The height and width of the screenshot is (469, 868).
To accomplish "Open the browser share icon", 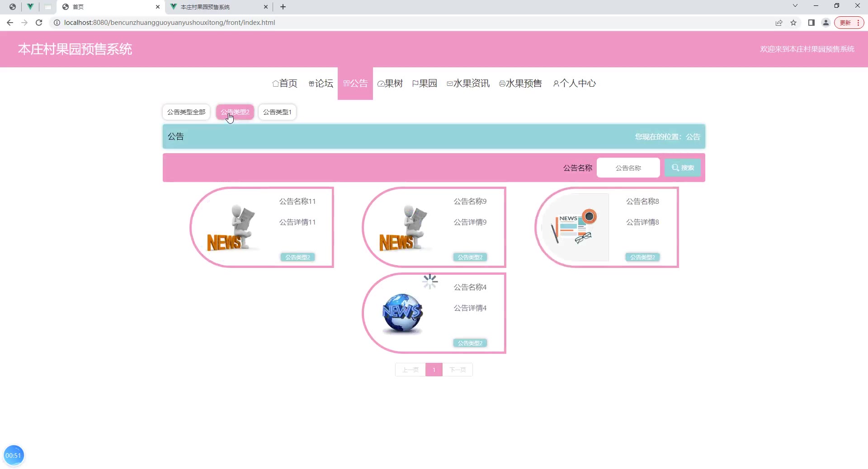I will pyautogui.click(x=779, y=23).
